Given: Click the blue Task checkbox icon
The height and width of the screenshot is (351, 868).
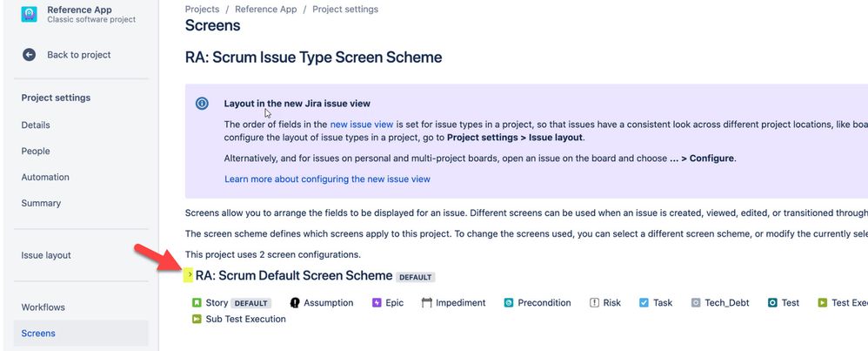Looking at the screenshot, I should click(644, 303).
